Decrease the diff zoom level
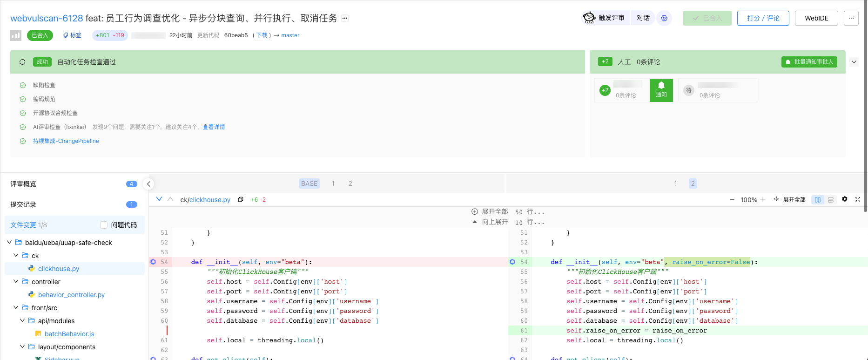Viewport: 868px width, 360px height. 732,200
